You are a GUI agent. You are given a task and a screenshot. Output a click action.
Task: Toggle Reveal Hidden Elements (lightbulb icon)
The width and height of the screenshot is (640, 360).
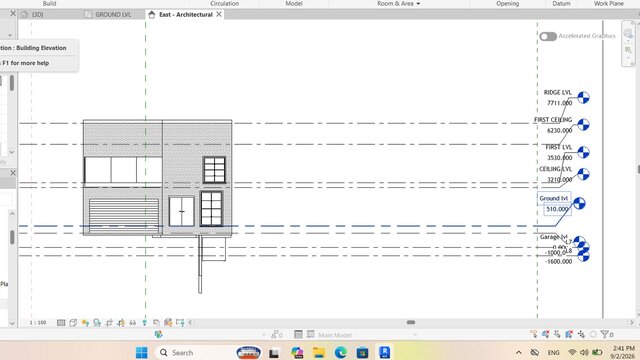pyautogui.click(x=144, y=322)
